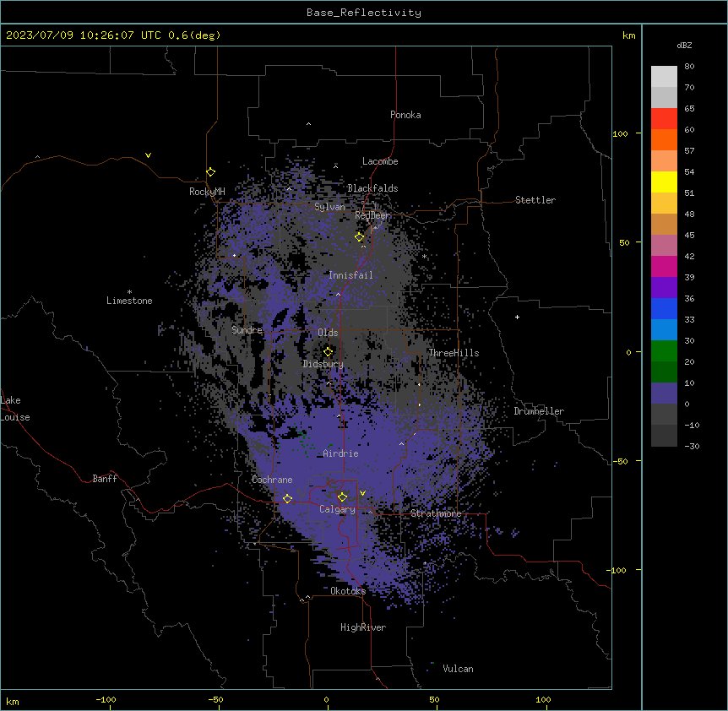
Task: Click the Base_Reflectivity title text
Action: click(364, 13)
